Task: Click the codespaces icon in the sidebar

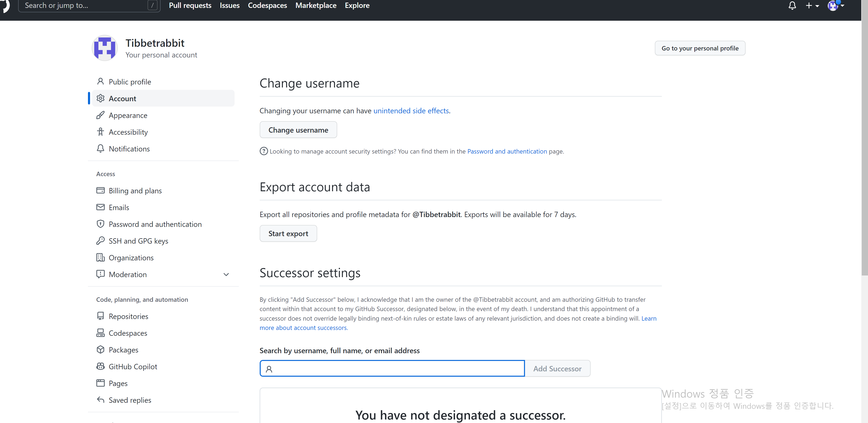Action: 100,333
